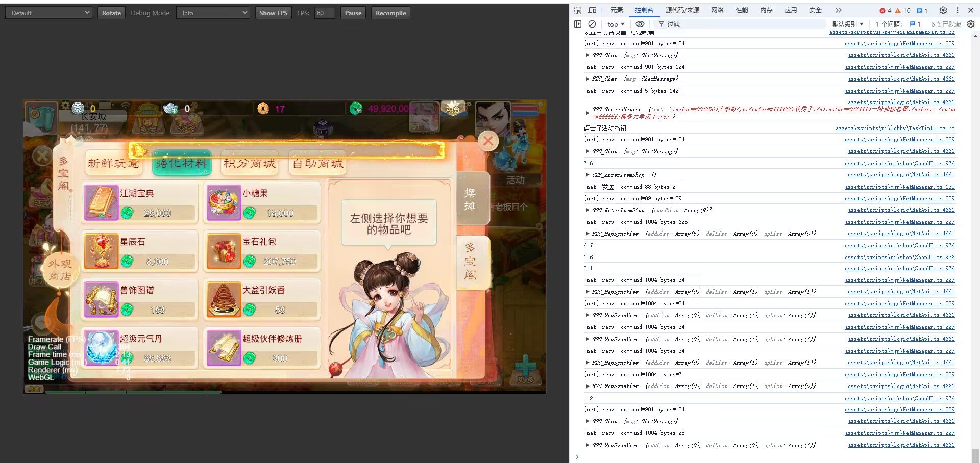The height and width of the screenshot is (463, 980).
Task: Focus the FPS value input field
Action: pos(324,13)
